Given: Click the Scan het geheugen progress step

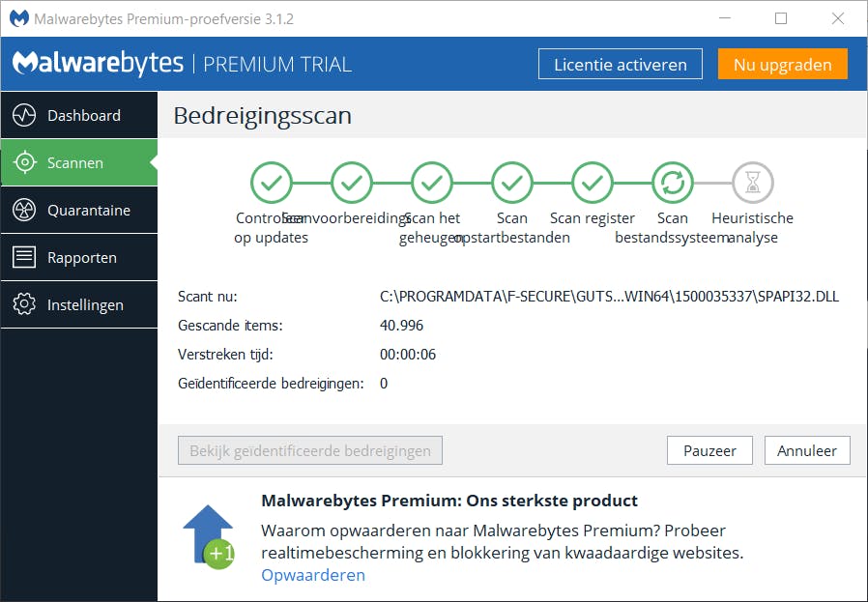Looking at the screenshot, I should (x=431, y=182).
